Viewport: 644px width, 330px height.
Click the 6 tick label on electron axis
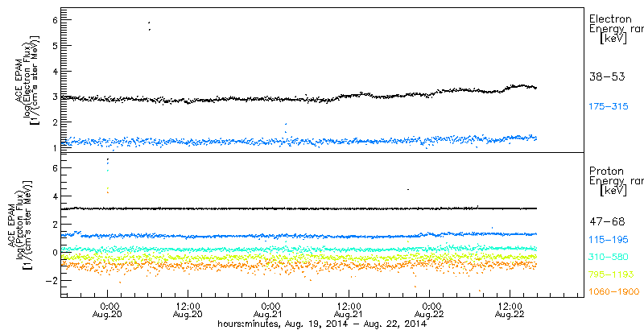54,20
